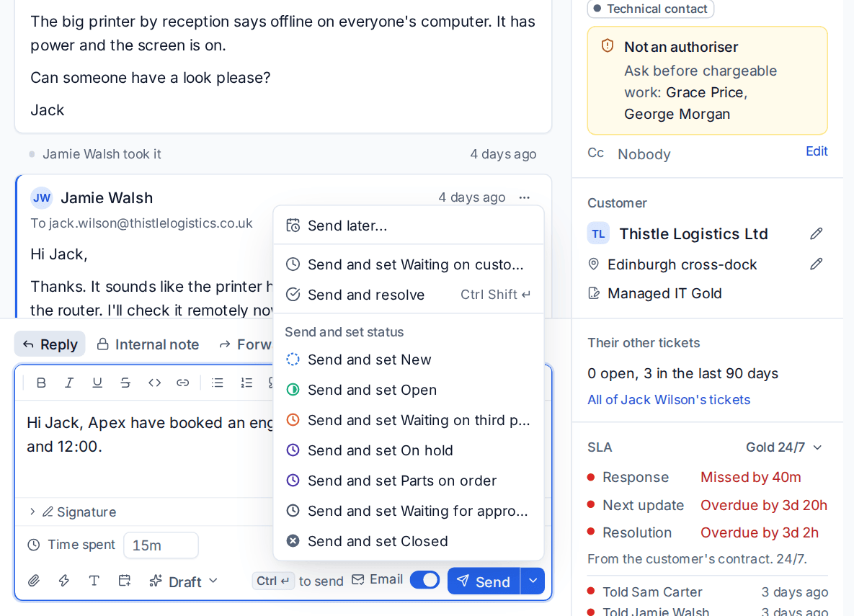Open the Draft AI dropdown
This screenshot has height=616, width=854.
point(184,581)
